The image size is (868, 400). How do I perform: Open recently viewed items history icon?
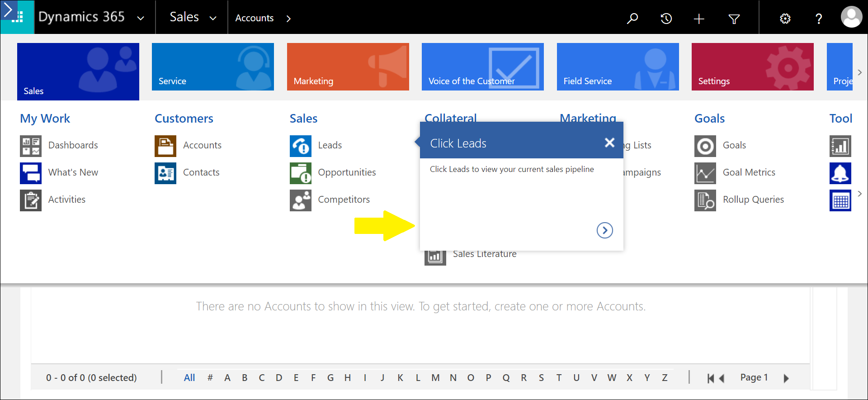pos(666,19)
